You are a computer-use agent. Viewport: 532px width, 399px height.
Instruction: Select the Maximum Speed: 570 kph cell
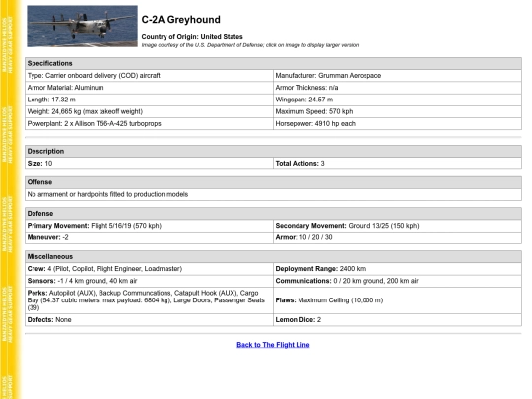pos(397,111)
